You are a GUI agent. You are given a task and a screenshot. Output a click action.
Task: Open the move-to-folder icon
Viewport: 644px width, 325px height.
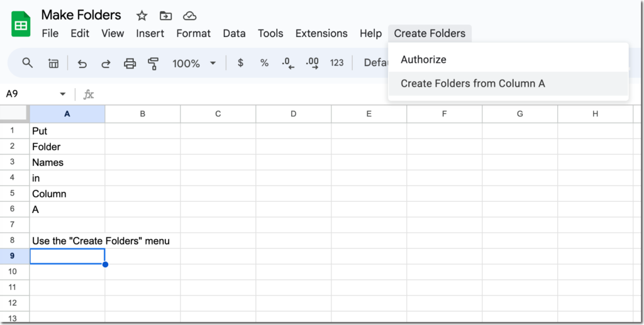[x=165, y=16]
